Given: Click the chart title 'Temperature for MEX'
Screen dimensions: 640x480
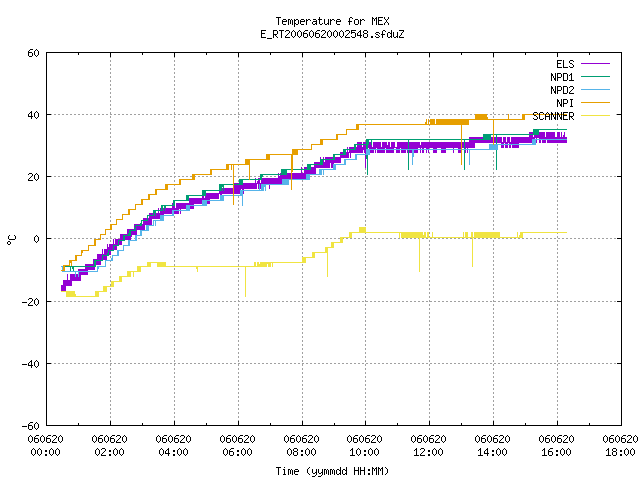Looking at the screenshot, I should click(x=332, y=21).
